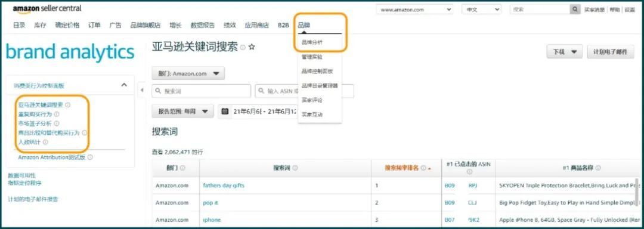Click info icon next to 人数统计
The width and height of the screenshot is (644, 229).
45,142
